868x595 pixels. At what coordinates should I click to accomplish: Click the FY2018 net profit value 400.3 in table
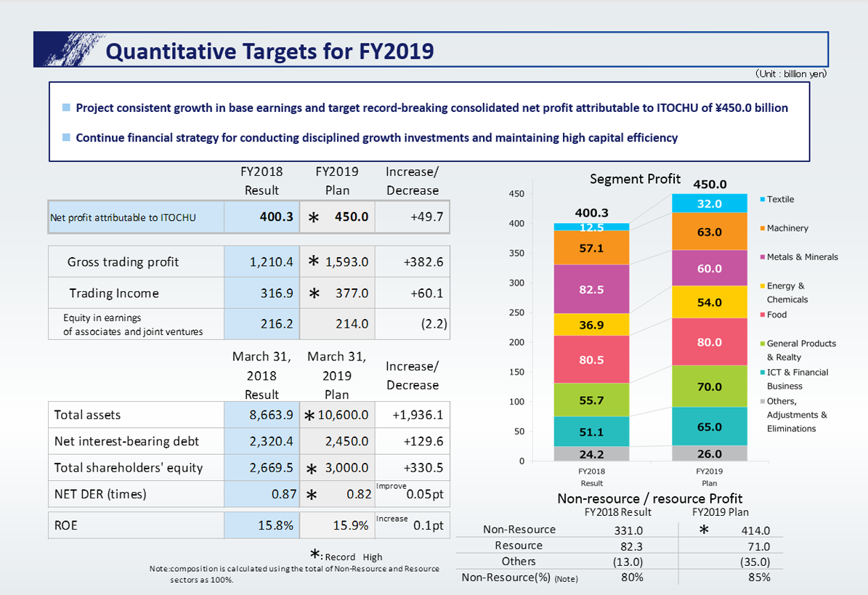(276, 217)
